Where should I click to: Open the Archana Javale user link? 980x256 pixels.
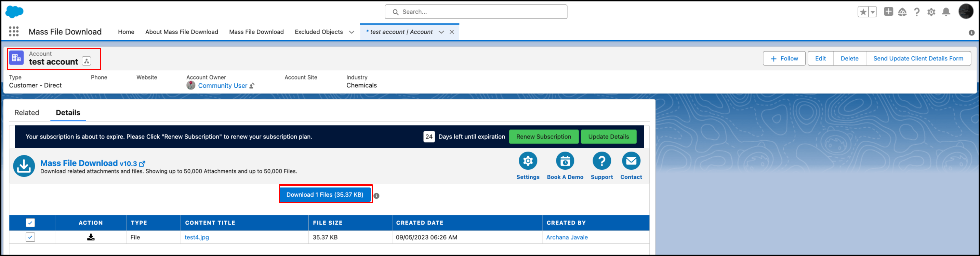pyautogui.click(x=567, y=237)
